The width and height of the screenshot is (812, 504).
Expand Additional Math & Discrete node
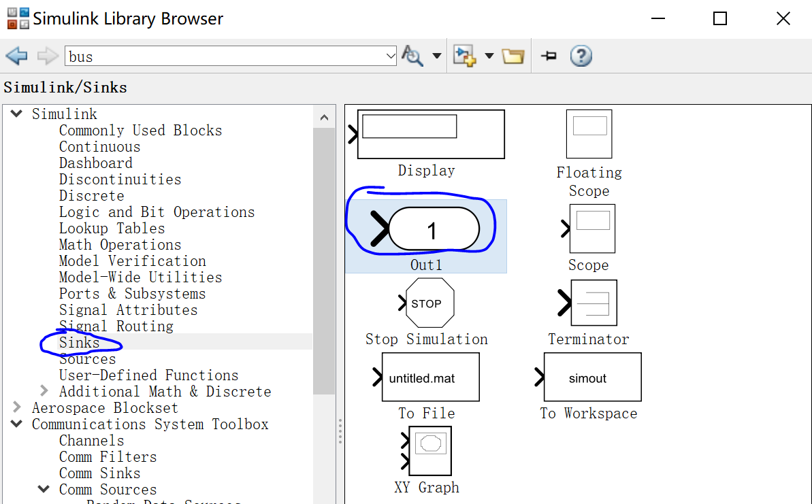point(44,390)
